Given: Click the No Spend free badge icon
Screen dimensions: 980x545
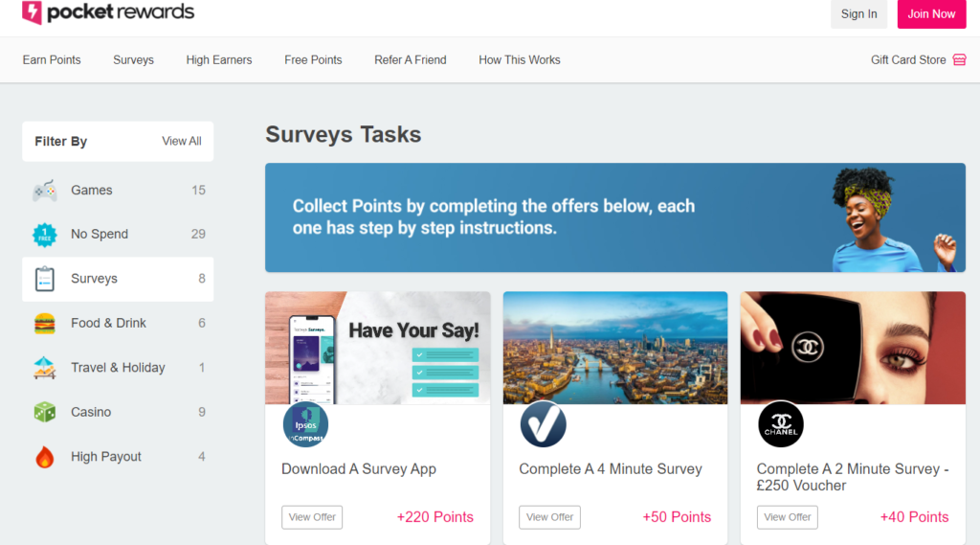Looking at the screenshot, I should tap(44, 235).
